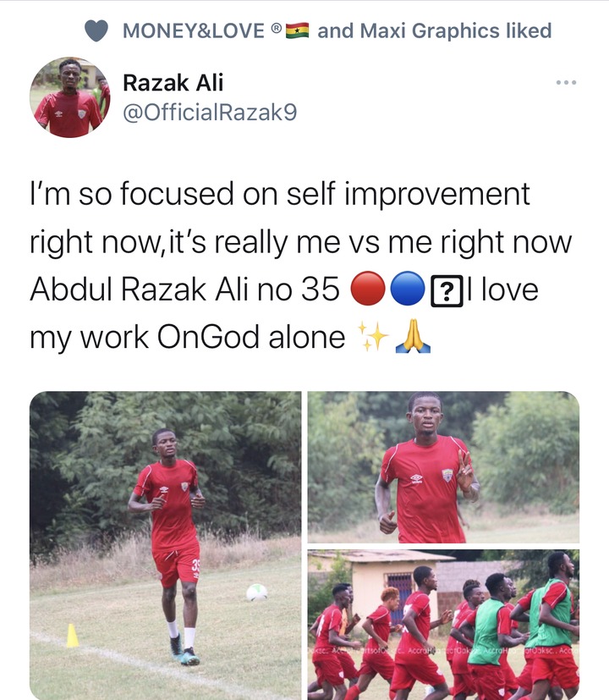Click the sparkles emoji
609x700 pixels.
coord(373,337)
